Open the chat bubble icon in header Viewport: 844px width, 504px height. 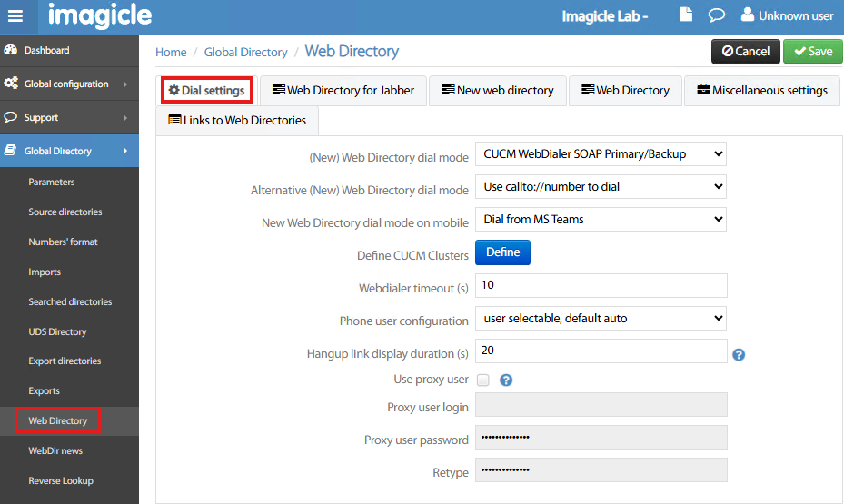[x=716, y=15]
